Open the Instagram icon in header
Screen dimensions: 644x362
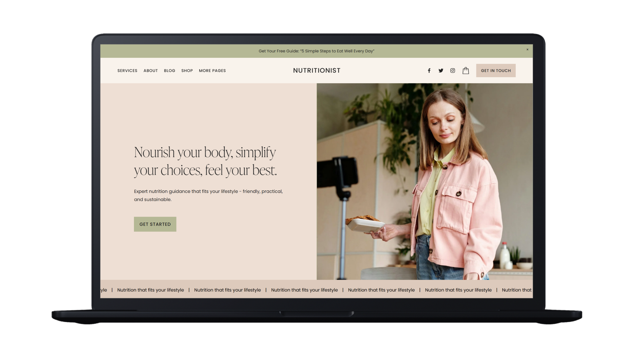click(453, 70)
